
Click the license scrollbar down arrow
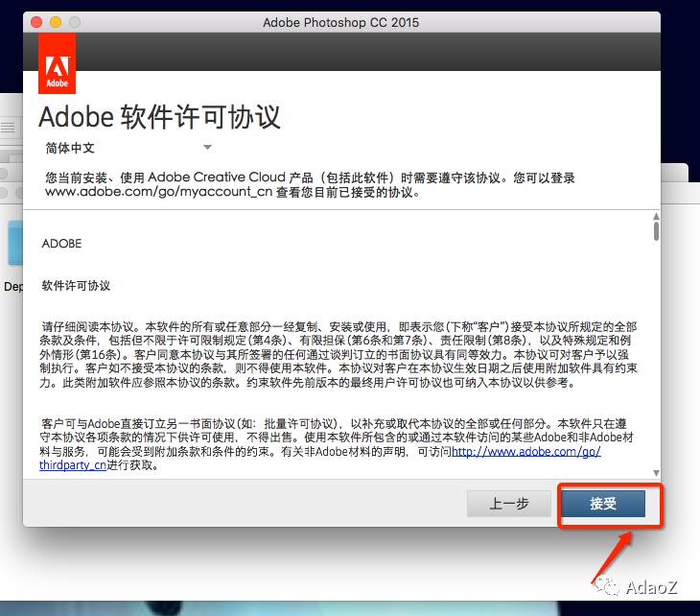(656, 472)
